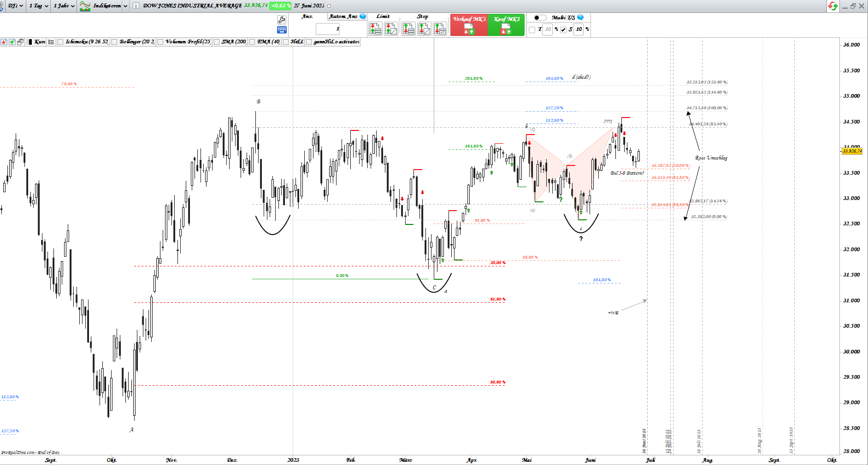Click the instrument info icon

click(x=136, y=6)
